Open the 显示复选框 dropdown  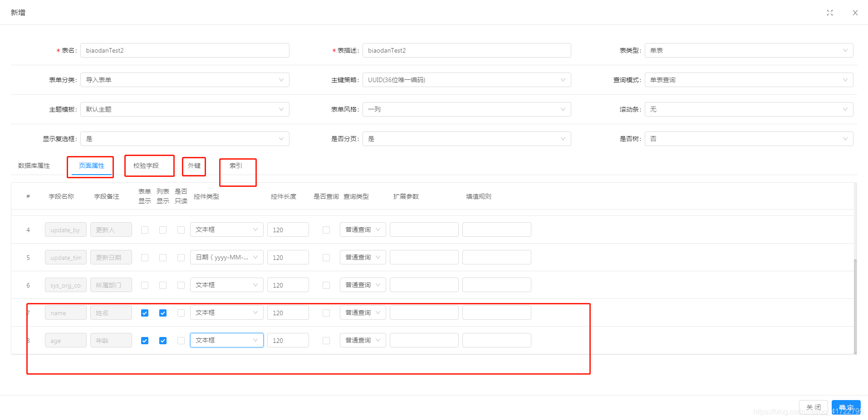[185, 139]
